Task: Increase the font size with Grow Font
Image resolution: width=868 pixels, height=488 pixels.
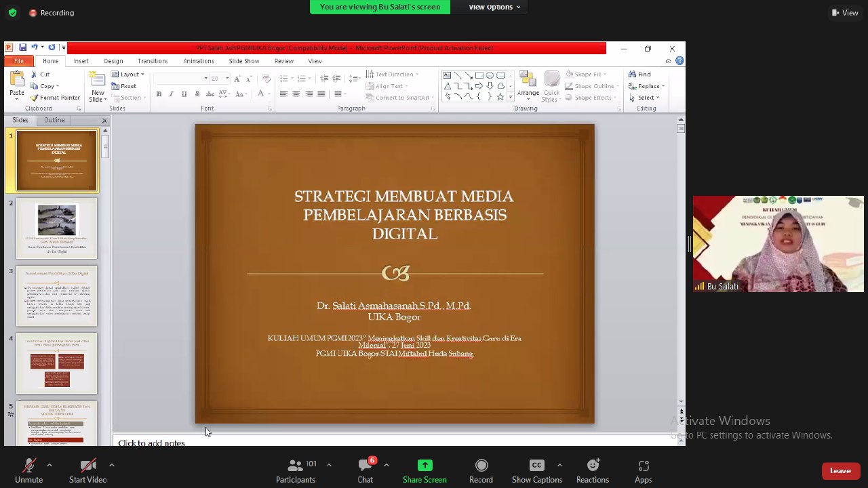Action: tap(237, 79)
